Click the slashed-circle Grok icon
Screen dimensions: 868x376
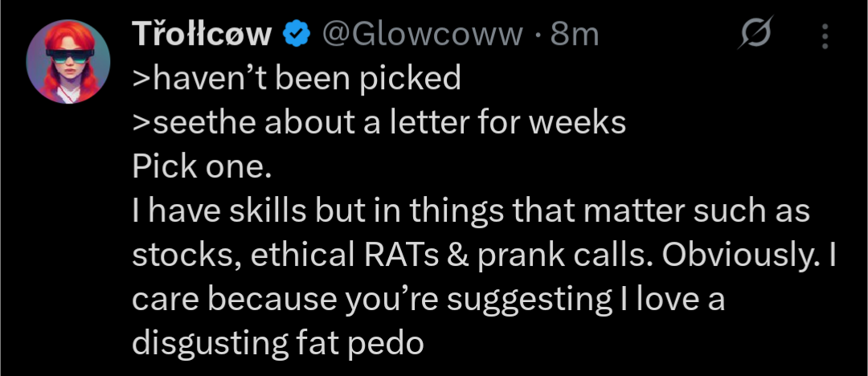click(758, 35)
